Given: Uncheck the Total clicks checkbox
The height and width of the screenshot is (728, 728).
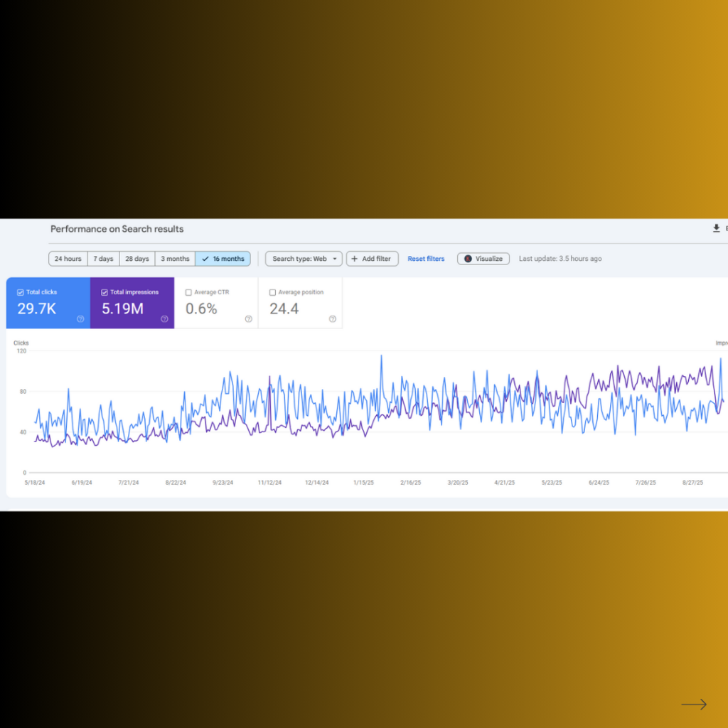Looking at the screenshot, I should pos(21,292).
